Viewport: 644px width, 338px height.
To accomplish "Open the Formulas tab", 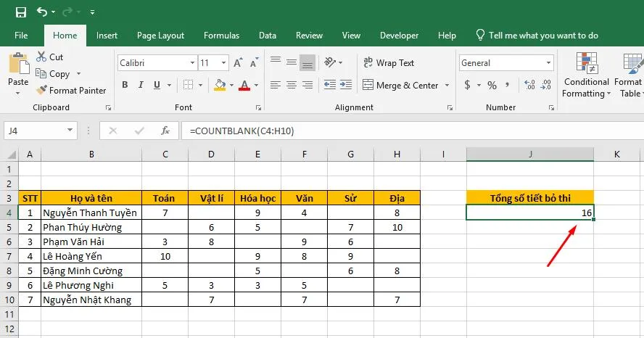I will point(221,36).
